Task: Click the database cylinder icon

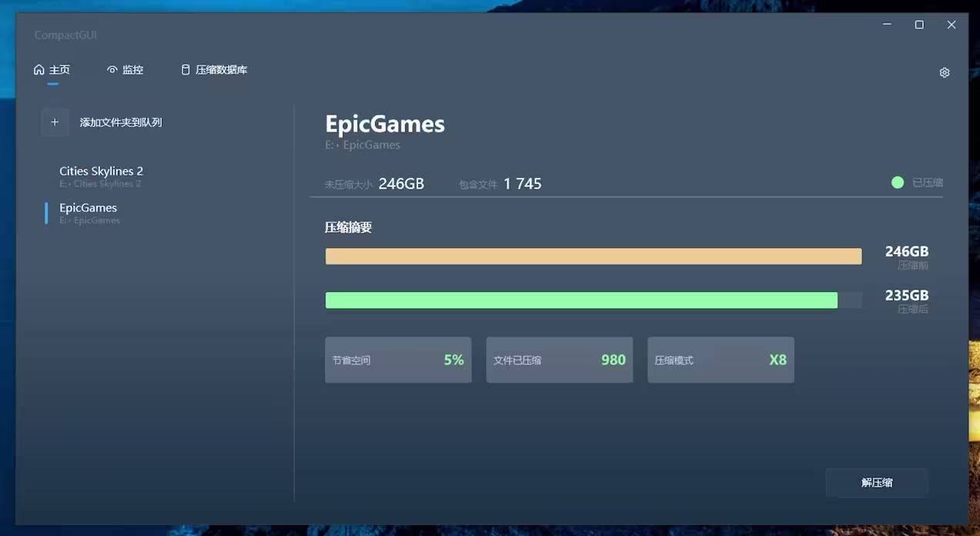Action: point(185,69)
